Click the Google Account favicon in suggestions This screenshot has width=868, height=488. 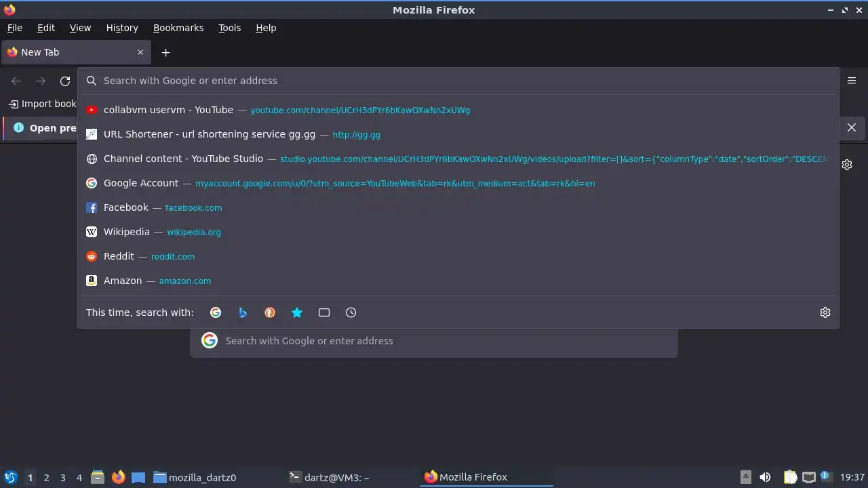92,183
